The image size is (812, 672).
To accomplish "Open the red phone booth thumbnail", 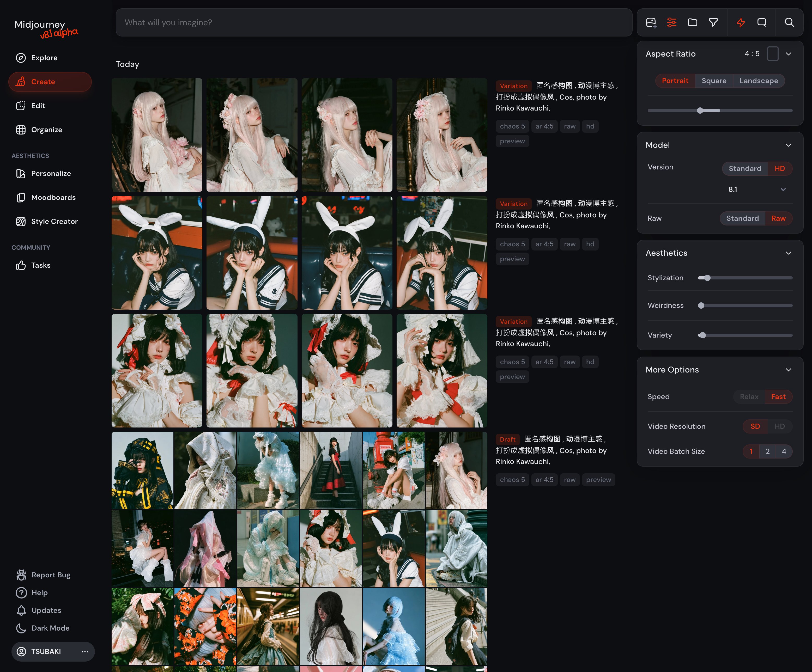I will tap(393, 470).
